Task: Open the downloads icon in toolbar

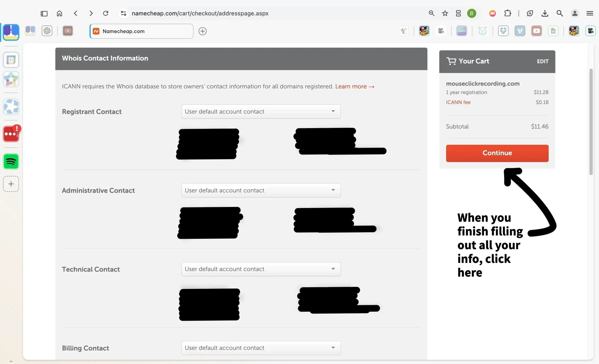Action: point(545,13)
